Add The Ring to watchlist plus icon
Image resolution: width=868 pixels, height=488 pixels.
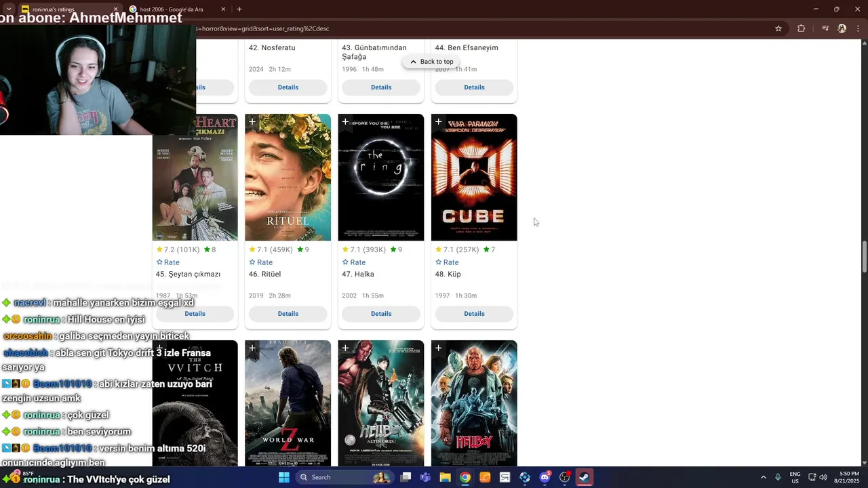point(345,122)
